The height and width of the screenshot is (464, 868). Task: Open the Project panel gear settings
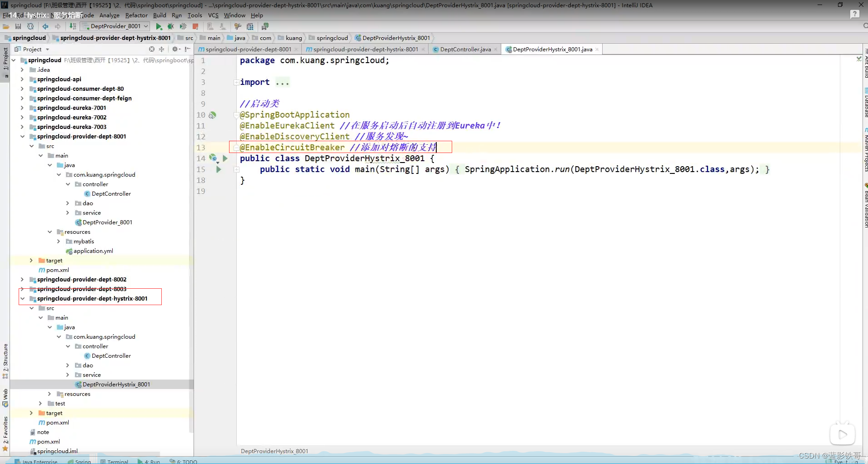click(x=175, y=49)
